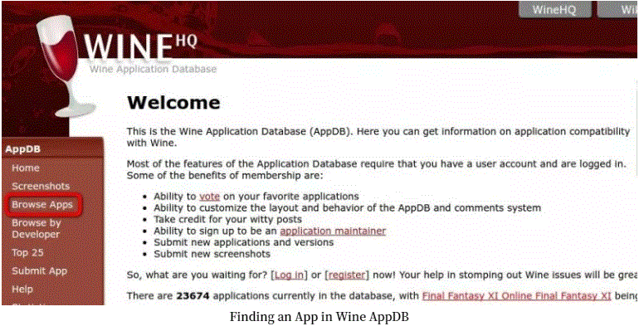Click the 'Welcome' heading
Image resolution: width=644 pixels, height=331 pixels.
click(173, 103)
